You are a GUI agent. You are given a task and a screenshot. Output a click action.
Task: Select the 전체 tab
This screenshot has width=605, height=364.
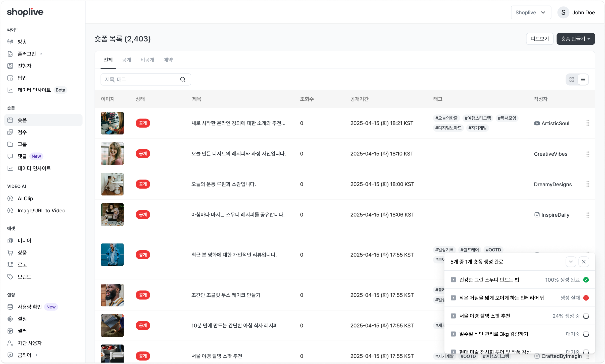pos(108,60)
